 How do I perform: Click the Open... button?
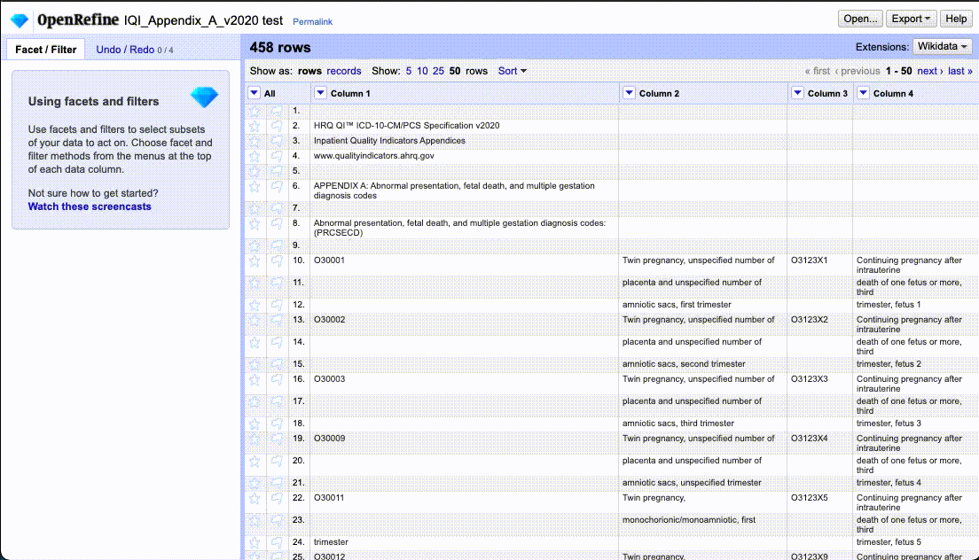860,19
